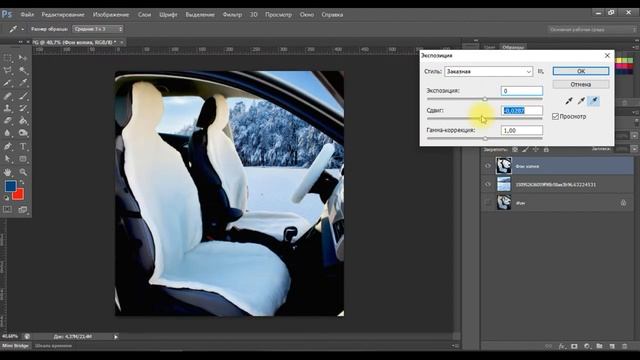Delete the selected layer
This screenshot has height=360, width=640.
click(624, 346)
